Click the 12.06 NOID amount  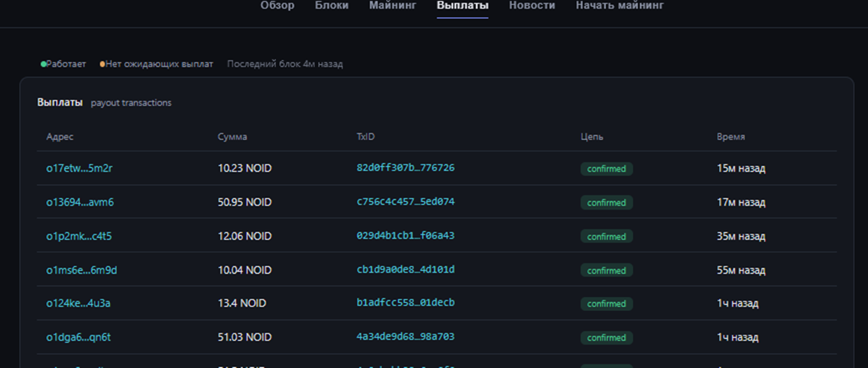coord(245,236)
